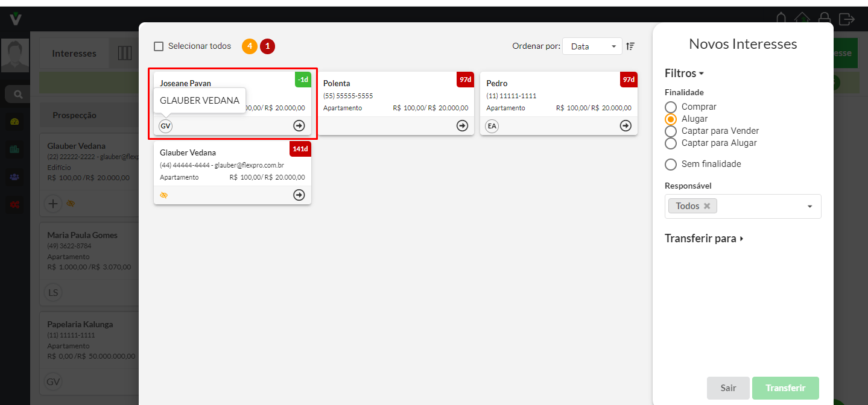
Task: Click the bell notifications icon in the header
Action: pyautogui.click(x=781, y=19)
